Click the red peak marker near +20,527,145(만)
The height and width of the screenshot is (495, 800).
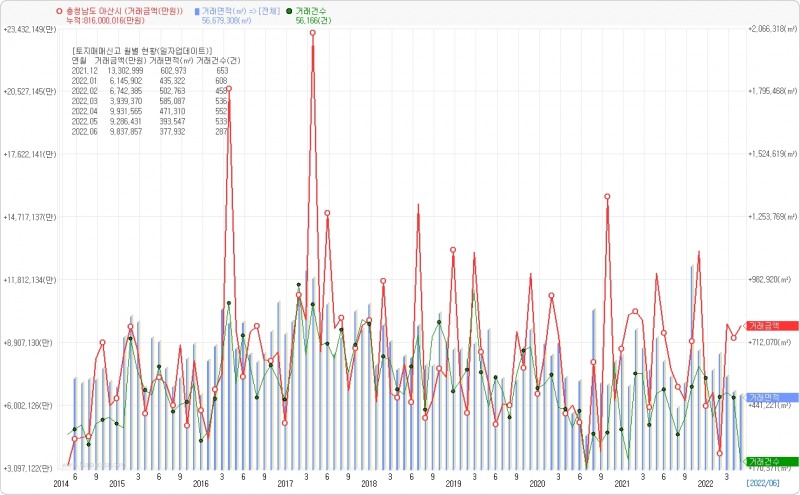coord(229,89)
